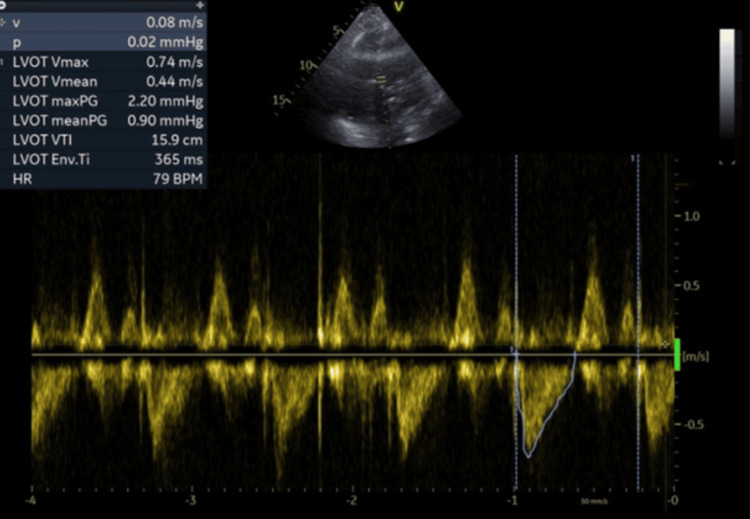Click the right dashed time cursor line
750x519 pixels.
point(638,323)
